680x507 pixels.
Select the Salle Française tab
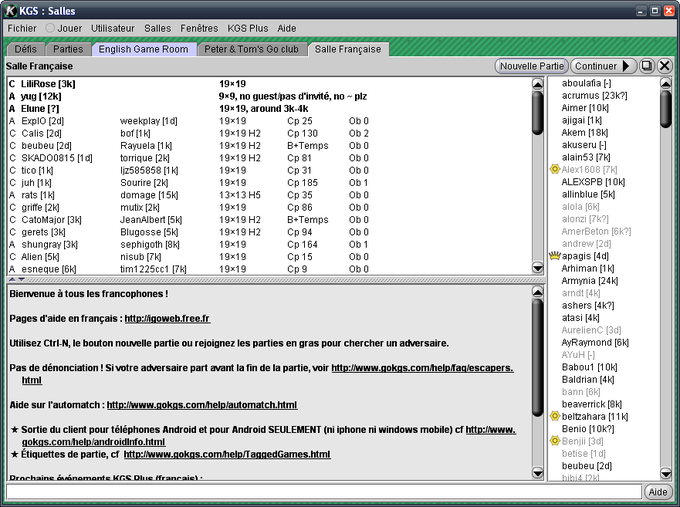point(348,49)
